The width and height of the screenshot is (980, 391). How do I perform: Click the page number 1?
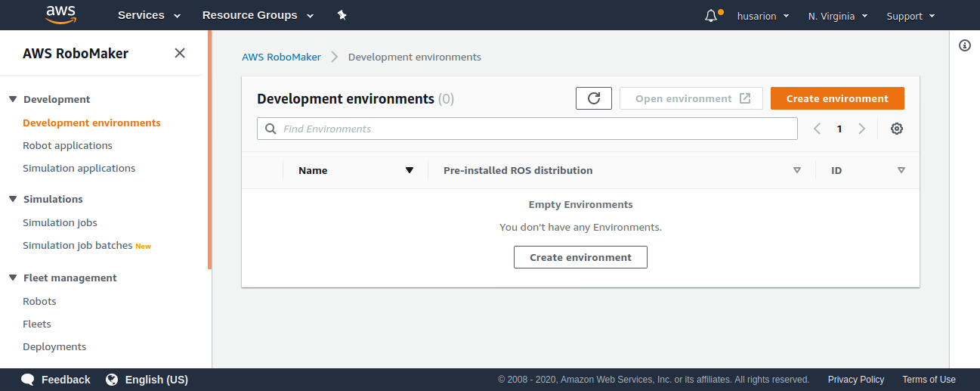(839, 129)
